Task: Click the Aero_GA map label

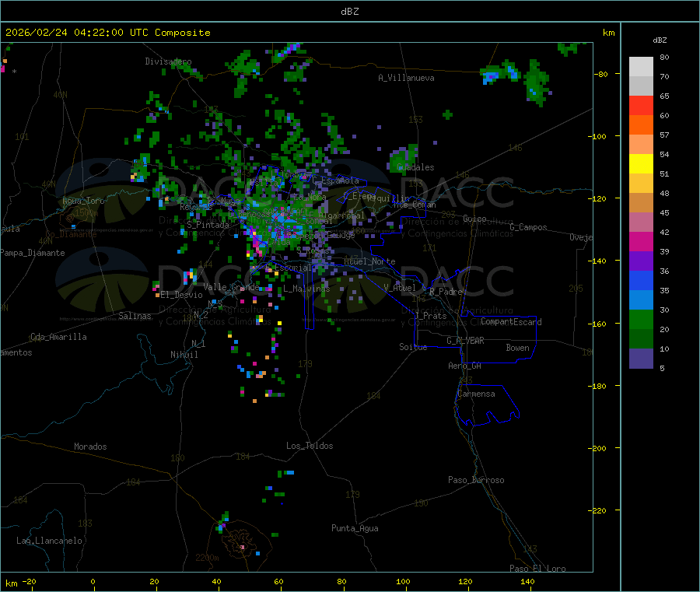Action: [465, 366]
